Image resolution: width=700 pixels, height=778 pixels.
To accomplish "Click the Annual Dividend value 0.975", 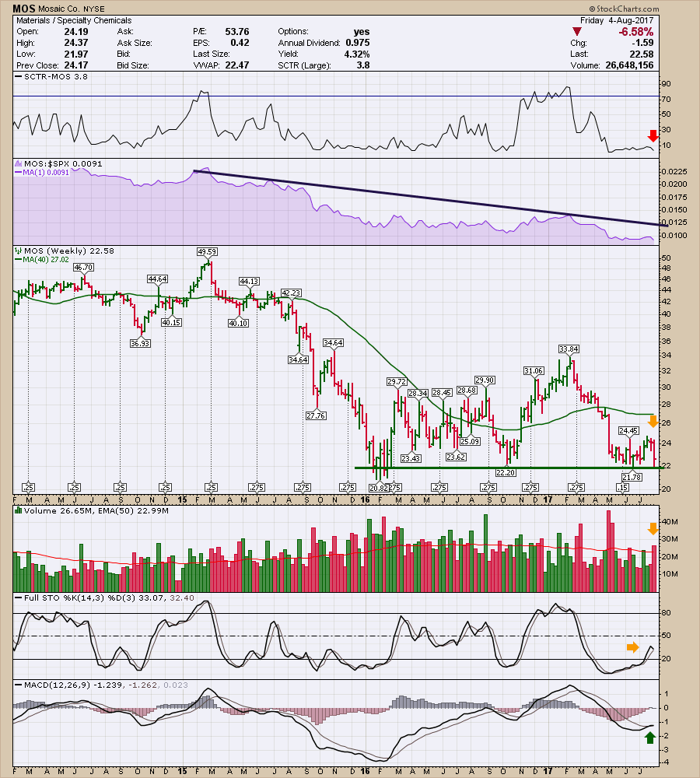I will [x=357, y=43].
